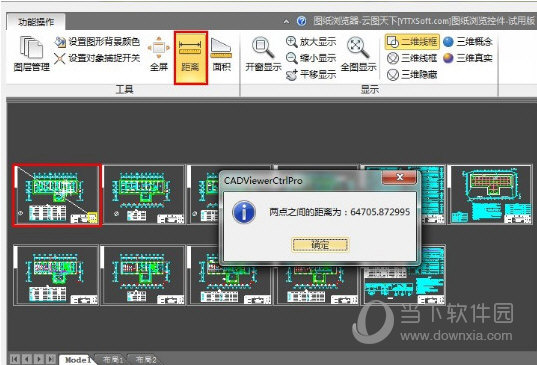The width and height of the screenshot is (537, 365).
Task: Collapse ribbon with the up chevron
Action: (286, 22)
